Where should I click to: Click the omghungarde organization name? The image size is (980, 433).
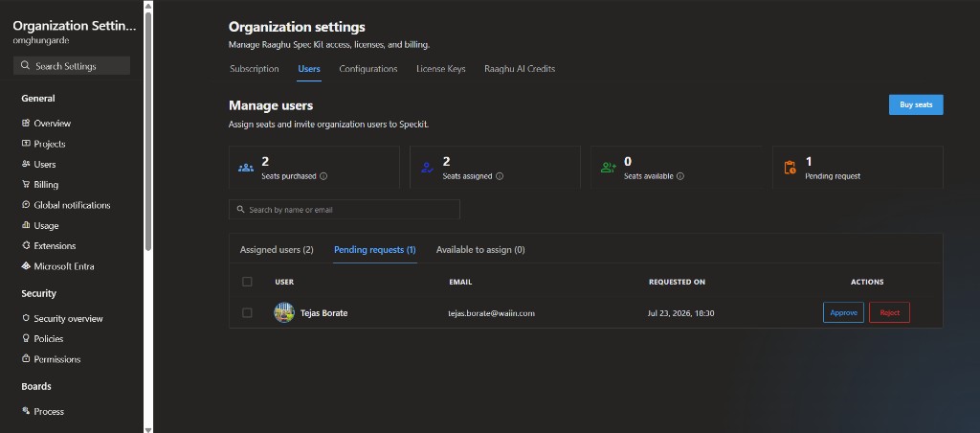tap(40, 40)
